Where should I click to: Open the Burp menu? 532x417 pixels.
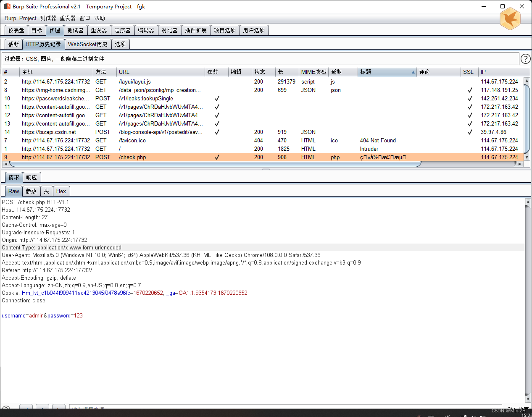10,18
